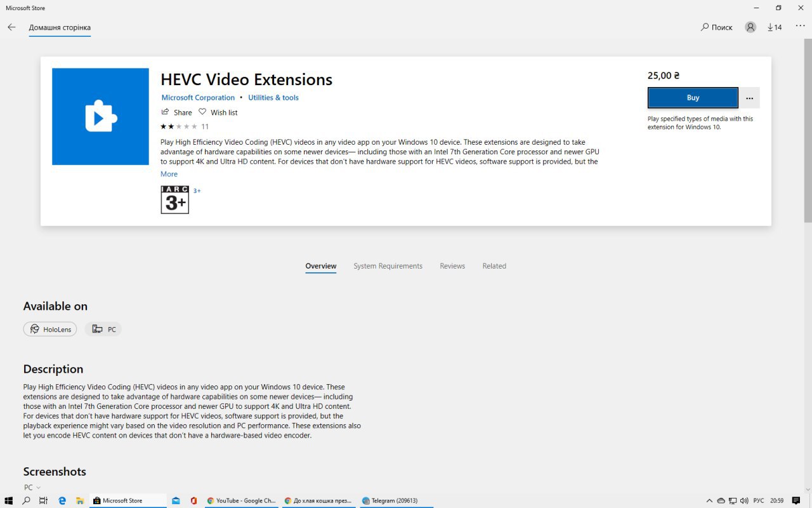The image size is (812, 508).
Task: Switch to the Telegram (209613) window
Action: coord(396,500)
